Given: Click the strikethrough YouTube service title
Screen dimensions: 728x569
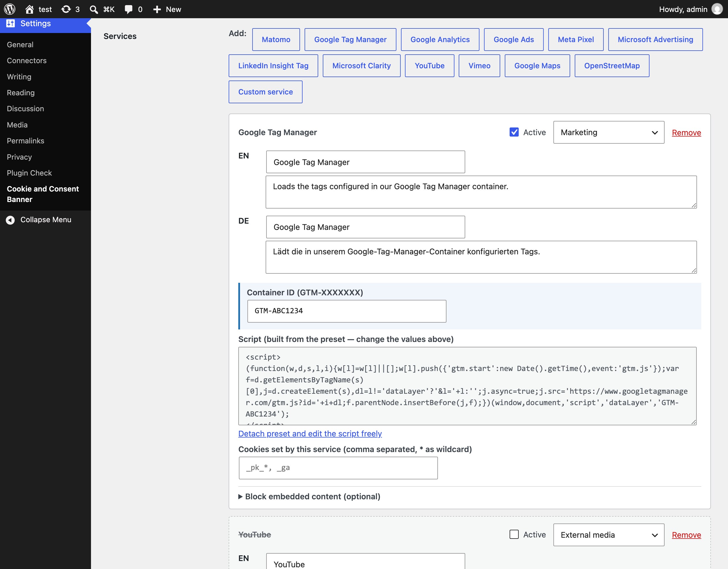Looking at the screenshot, I should [x=255, y=534].
